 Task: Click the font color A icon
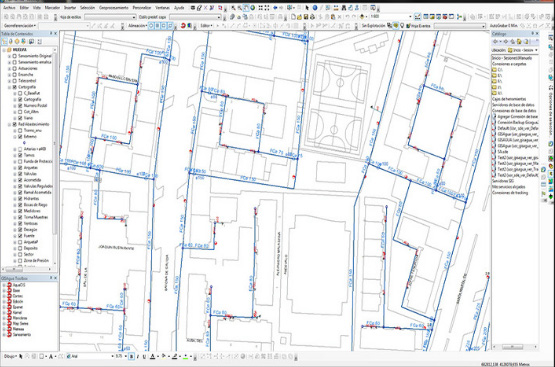click(x=153, y=356)
